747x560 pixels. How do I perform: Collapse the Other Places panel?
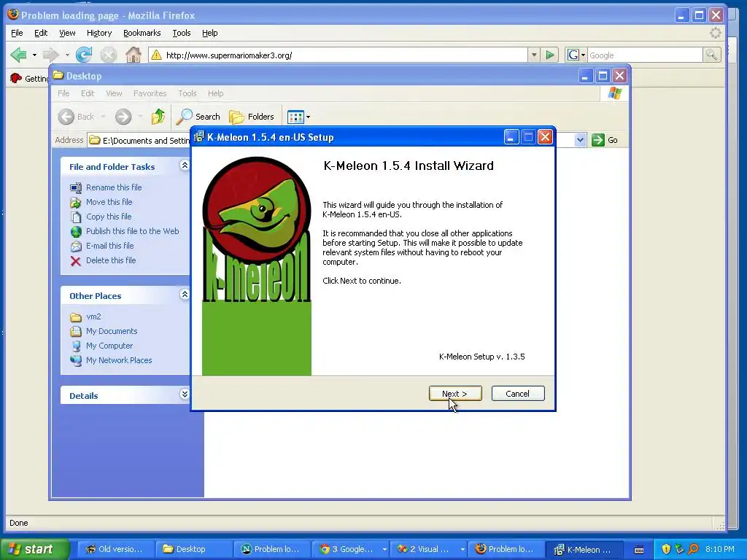pyautogui.click(x=185, y=295)
